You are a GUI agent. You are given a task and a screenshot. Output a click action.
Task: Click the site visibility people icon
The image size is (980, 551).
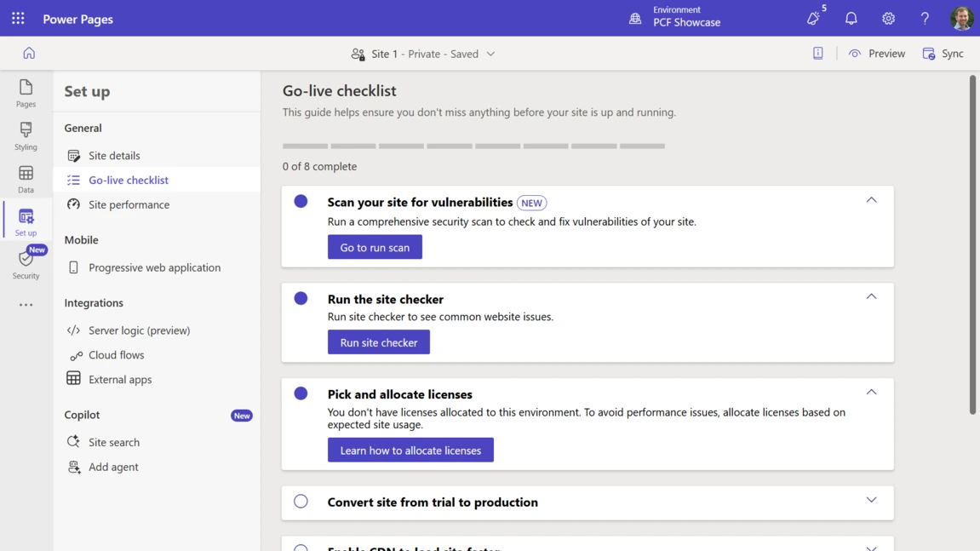pos(358,54)
